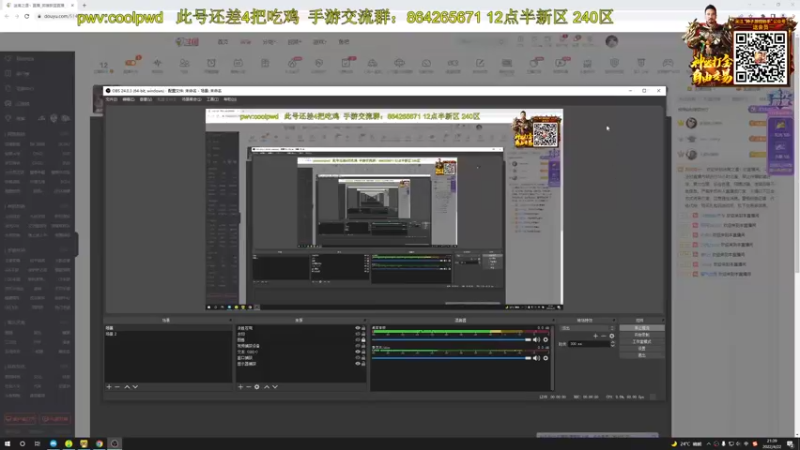Collapse the Douyu left sidebar handle
The width and height of the screenshot is (800, 450).
point(77,244)
